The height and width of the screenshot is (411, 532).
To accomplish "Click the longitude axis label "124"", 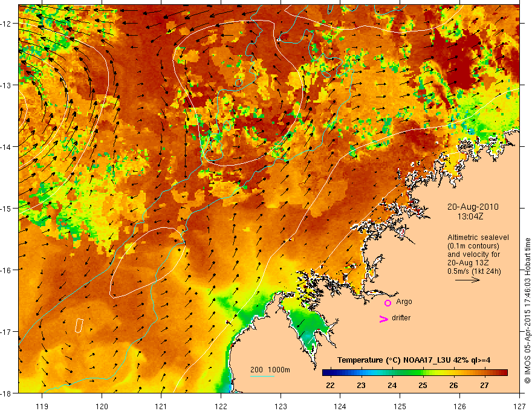I will click(340, 407).
